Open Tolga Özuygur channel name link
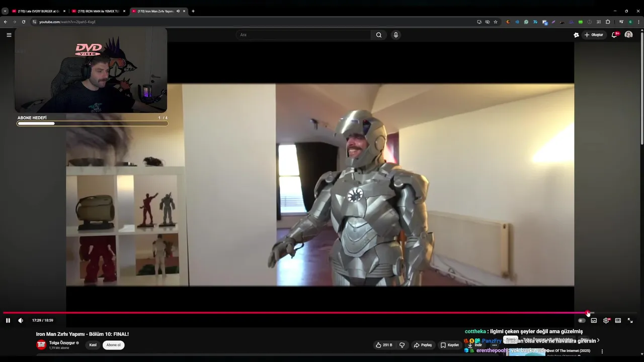The height and width of the screenshot is (362, 644). tap(62, 342)
